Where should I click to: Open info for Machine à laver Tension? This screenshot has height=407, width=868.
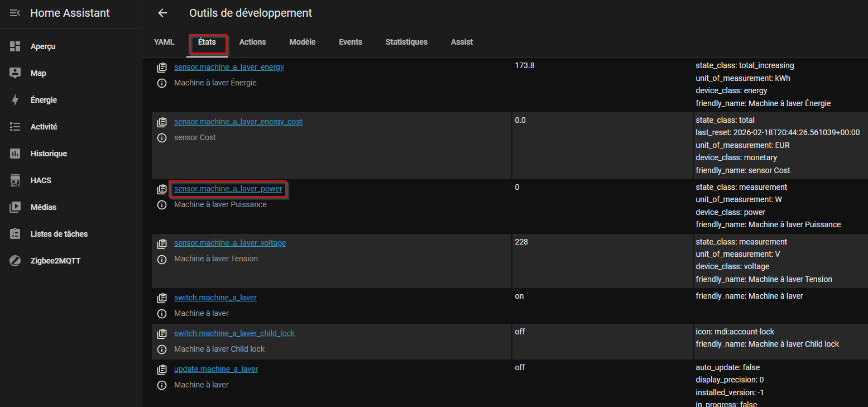(x=162, y=259)
